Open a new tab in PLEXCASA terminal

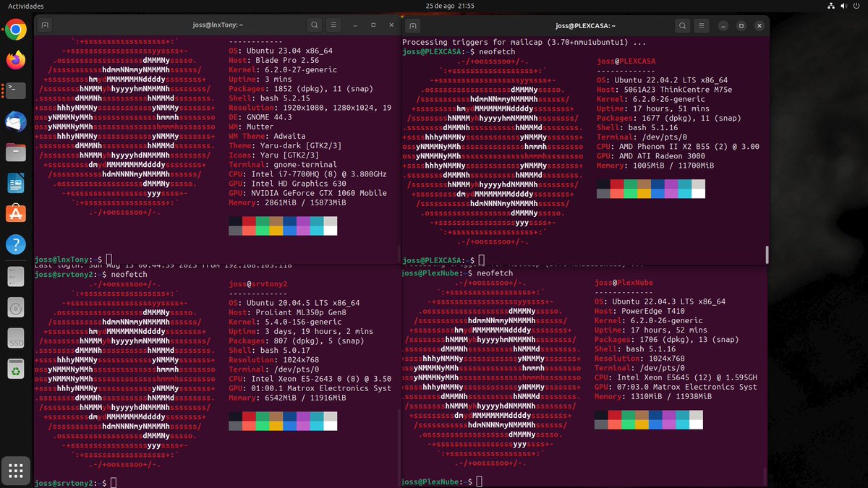point(412,25)
